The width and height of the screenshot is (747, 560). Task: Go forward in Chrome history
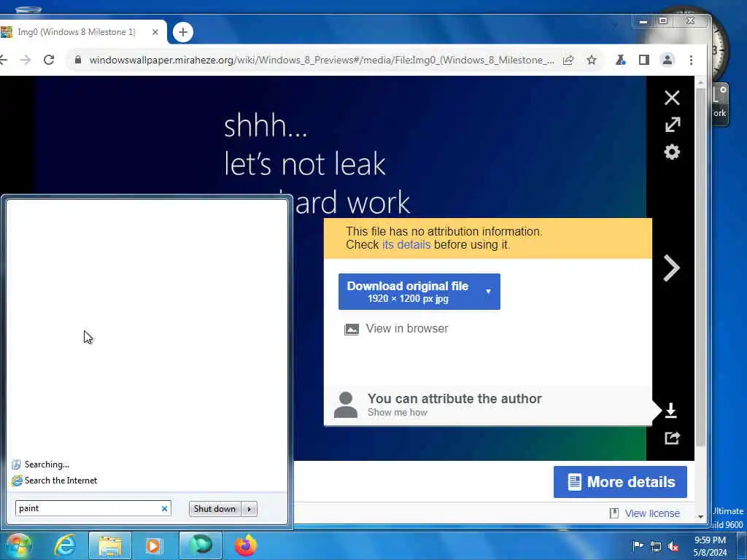pyautogui.click(x=26, y=60)
